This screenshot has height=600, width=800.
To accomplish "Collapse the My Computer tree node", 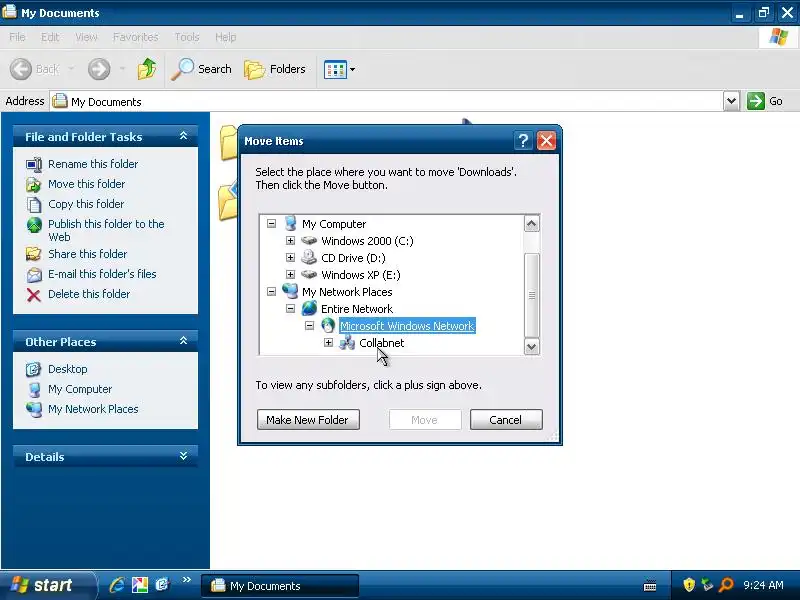I will tap(271, 223).
